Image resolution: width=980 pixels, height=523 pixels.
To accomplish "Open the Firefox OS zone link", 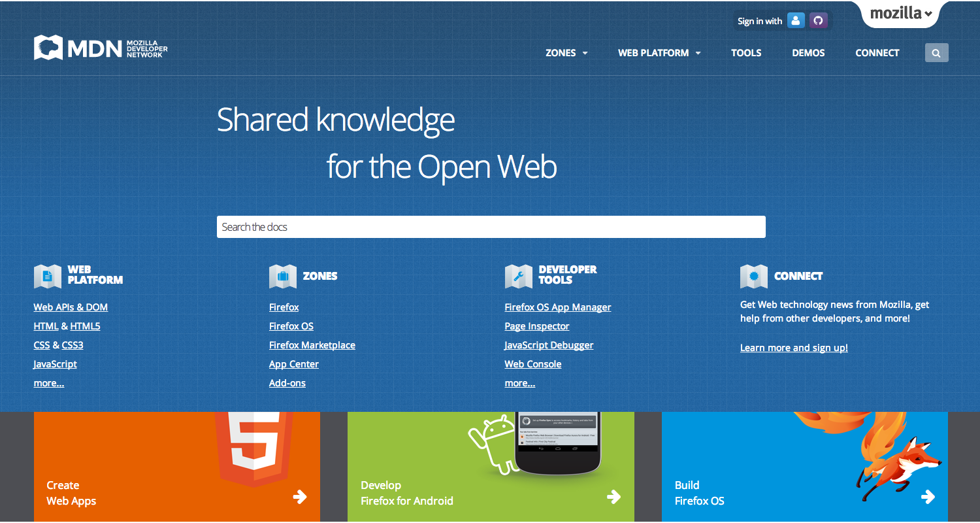I will coord(291,326).
